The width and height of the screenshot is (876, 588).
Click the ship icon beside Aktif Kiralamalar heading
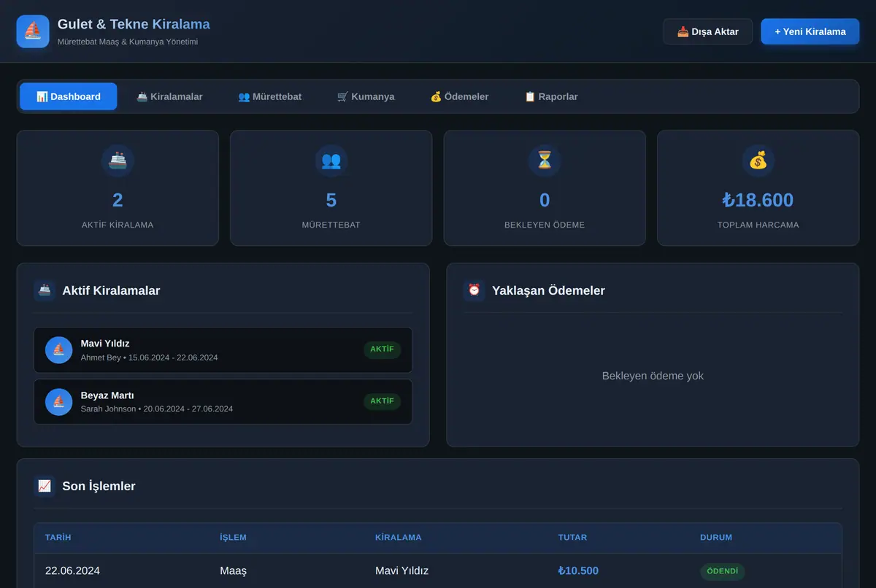[45, 290]
